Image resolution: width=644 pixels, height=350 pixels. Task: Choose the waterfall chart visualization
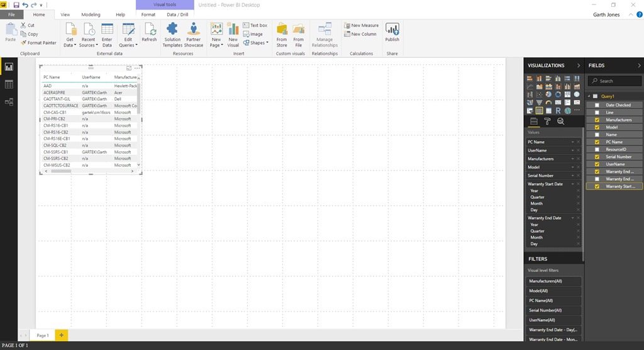point(530,94)
